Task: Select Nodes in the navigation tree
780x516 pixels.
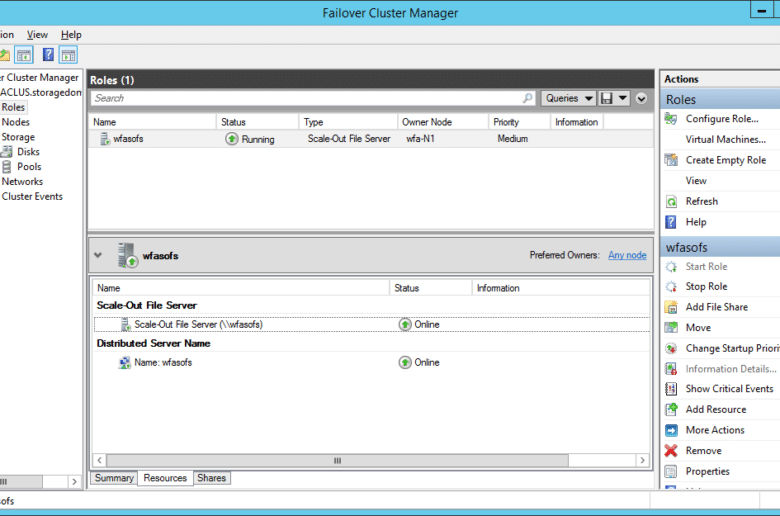Action: pos(15,122)
